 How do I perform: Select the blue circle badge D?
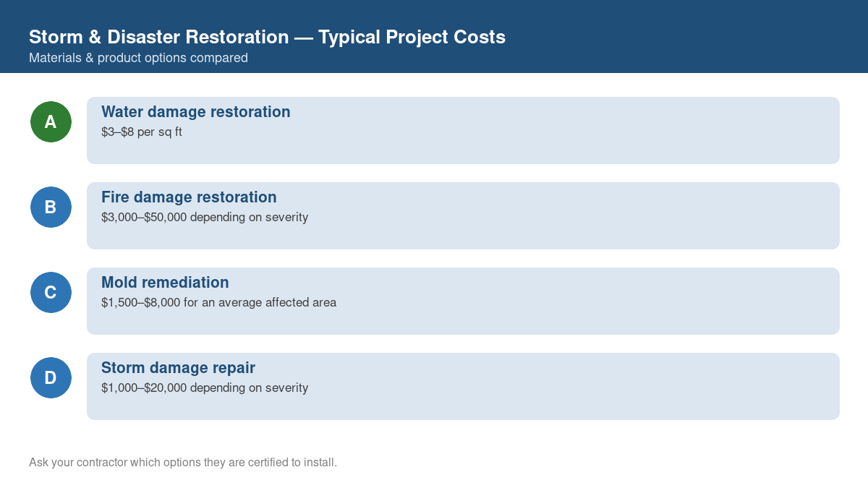coord(51,377)
